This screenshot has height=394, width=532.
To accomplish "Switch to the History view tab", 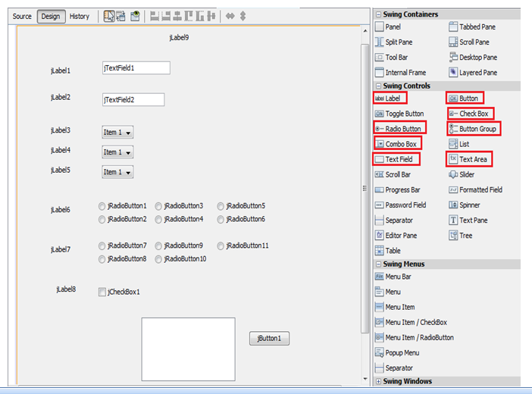I will (x=80, y=16).
